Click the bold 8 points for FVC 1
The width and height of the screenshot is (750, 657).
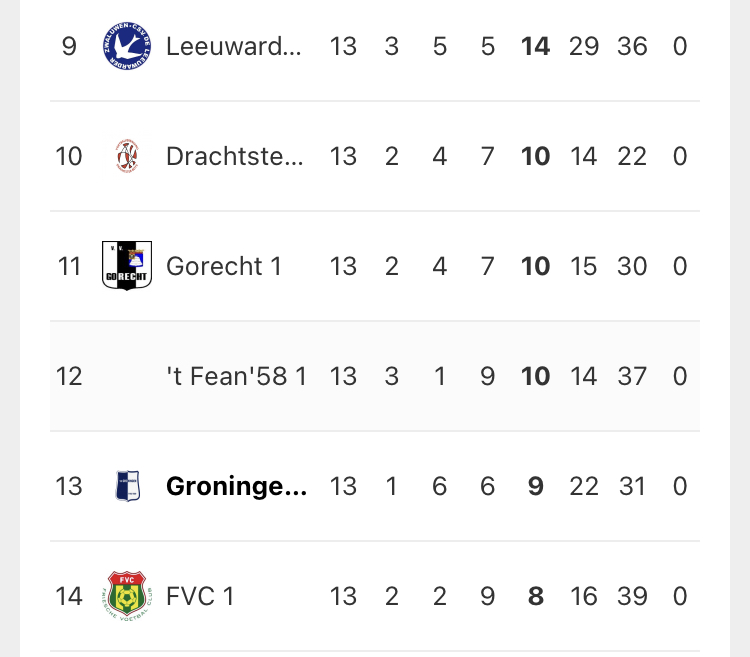click(x=535, y=596)
